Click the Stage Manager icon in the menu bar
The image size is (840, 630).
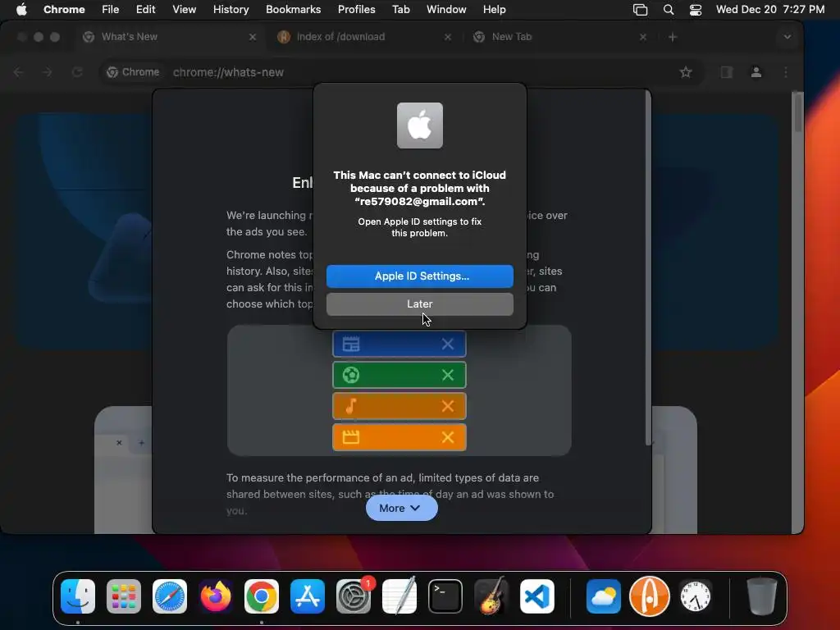(x=640, y=10)
